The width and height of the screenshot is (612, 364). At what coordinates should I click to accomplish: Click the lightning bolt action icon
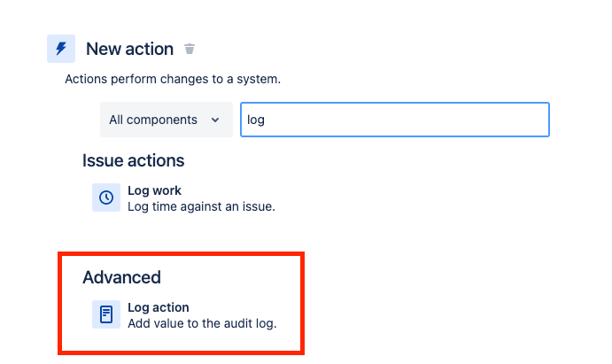pyautogui.click(x=61, y=49)
